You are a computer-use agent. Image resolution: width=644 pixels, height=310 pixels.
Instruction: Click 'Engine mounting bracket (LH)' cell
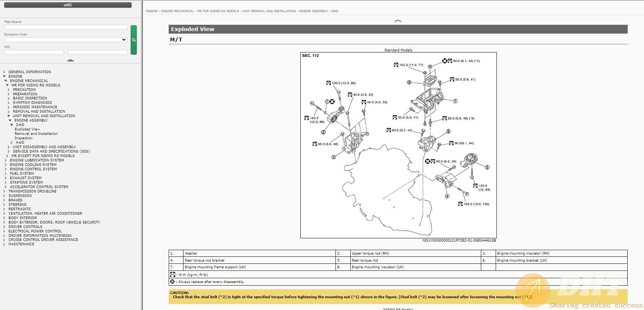pos(562,260)
